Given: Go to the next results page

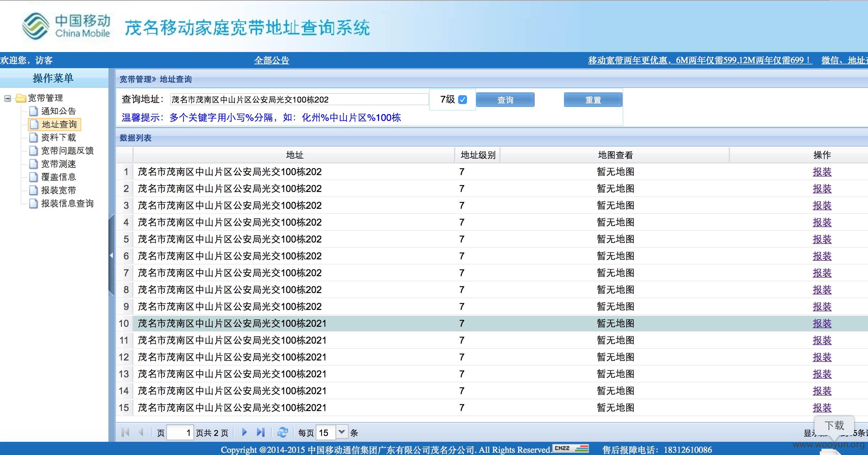Looking at the screenshot, I should (x=244, y=433).
